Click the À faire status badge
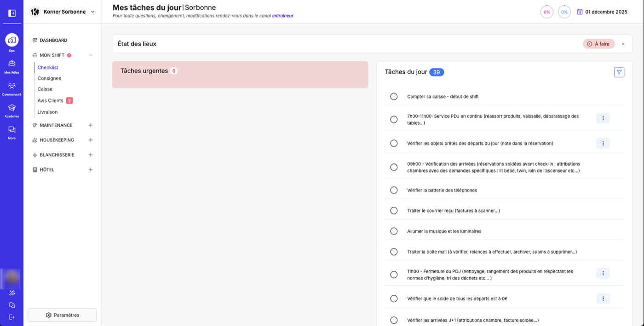The height and width of the screenshot is (326, 644). pyautogui.click(x=598, y=44)
